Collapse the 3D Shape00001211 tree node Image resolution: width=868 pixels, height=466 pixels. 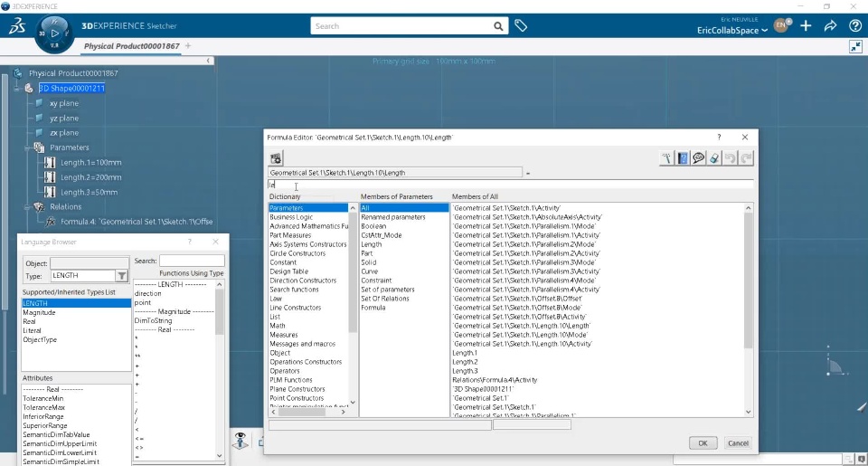click(x=16, y=88)
